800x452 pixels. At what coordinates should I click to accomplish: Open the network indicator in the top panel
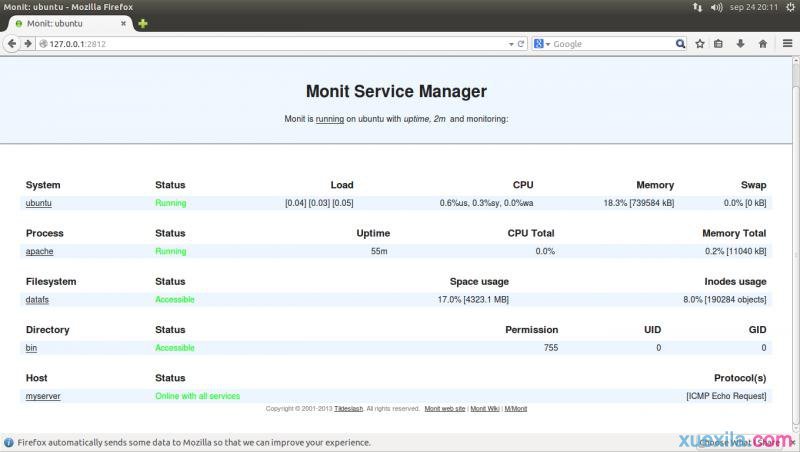[697, 7]
